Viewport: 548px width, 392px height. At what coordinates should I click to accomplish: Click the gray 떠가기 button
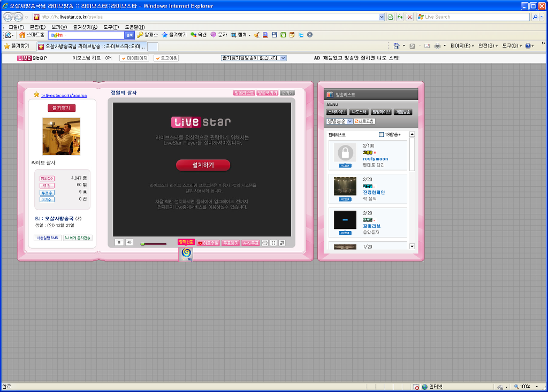[287, 93]
